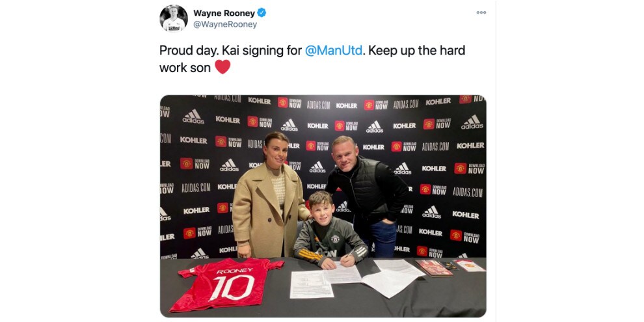Select the 'Proud day' tweet text
This screenshot has width=644, height=322.
[188, 51]
